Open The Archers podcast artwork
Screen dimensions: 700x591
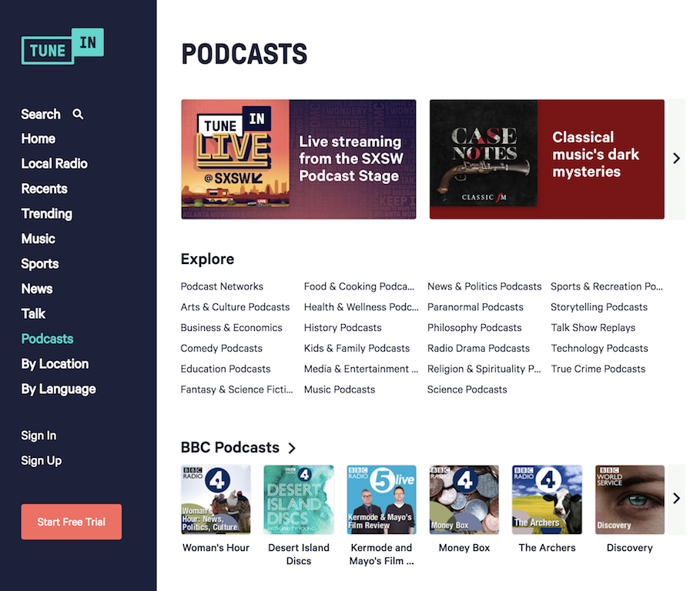click(x=547, y=499)
